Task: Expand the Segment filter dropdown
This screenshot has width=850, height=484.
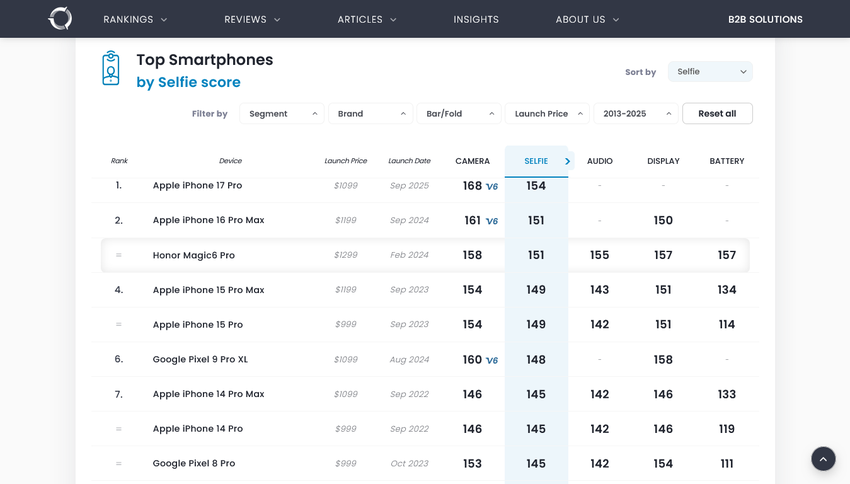Action: 281,114
